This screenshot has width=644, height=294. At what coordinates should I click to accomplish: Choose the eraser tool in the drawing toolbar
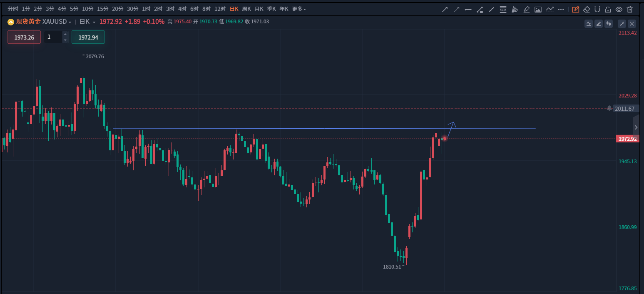tap(587, 9)
